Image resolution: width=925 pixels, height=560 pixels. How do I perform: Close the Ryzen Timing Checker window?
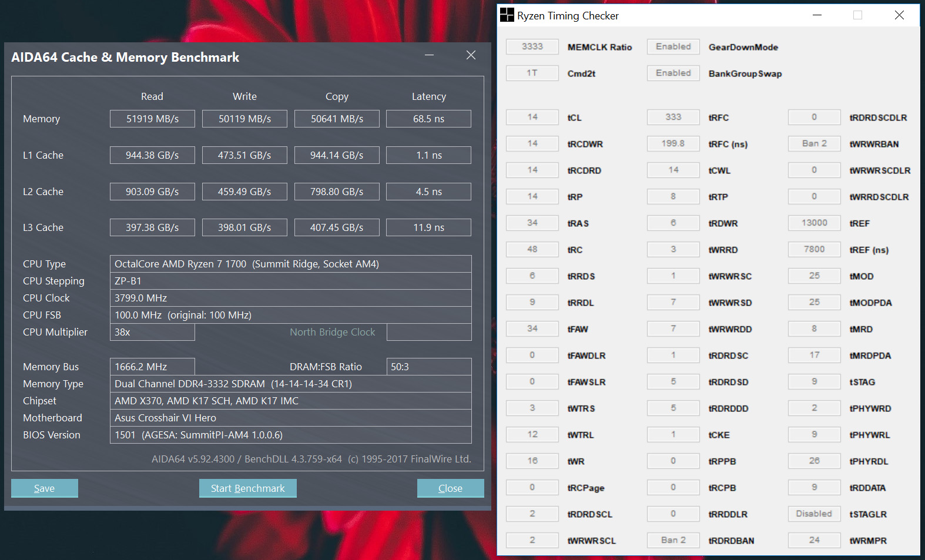pyautogui.click(x=899, y=15)
